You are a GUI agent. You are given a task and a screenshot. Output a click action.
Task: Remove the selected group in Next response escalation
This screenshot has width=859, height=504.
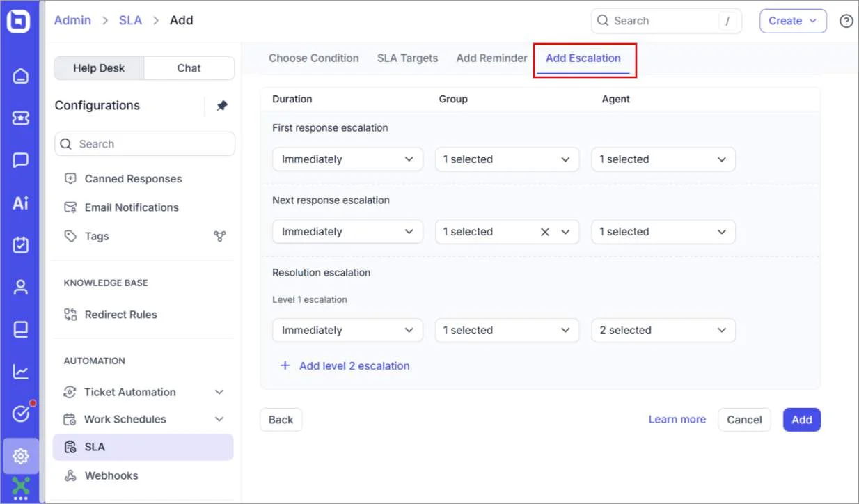tap(546, 231)
